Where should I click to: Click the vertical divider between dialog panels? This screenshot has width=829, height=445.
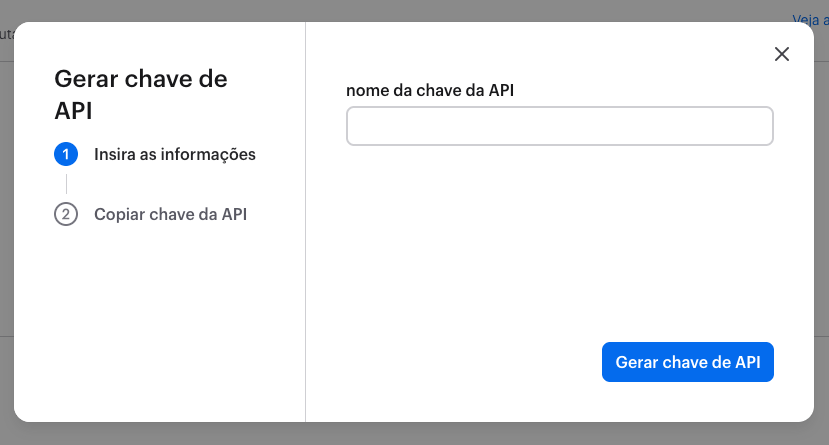tap(305, 250)
